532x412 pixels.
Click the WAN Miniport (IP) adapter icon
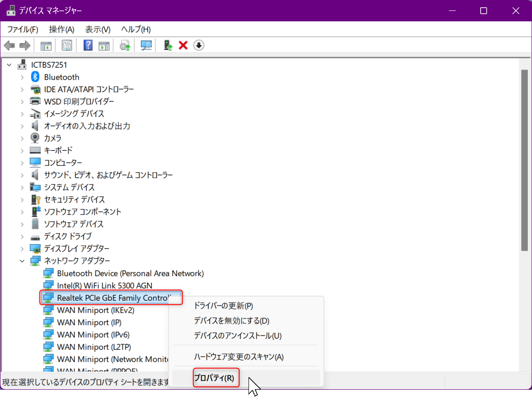point(48,322)
